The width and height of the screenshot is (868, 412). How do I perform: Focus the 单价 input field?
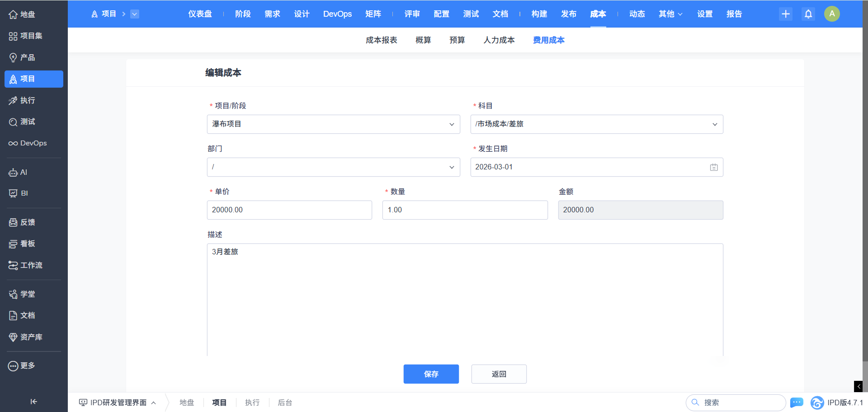click(289, 210)
